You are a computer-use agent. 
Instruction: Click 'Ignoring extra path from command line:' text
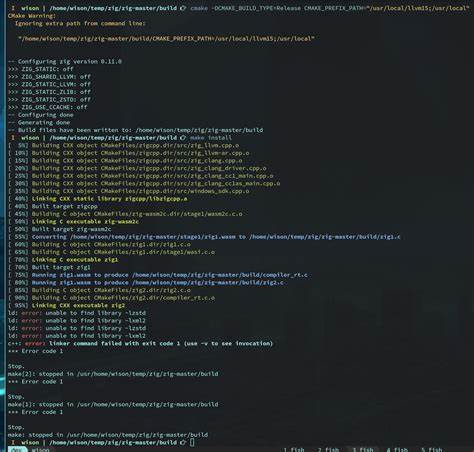pyautogui.click(x=80, y=23)
